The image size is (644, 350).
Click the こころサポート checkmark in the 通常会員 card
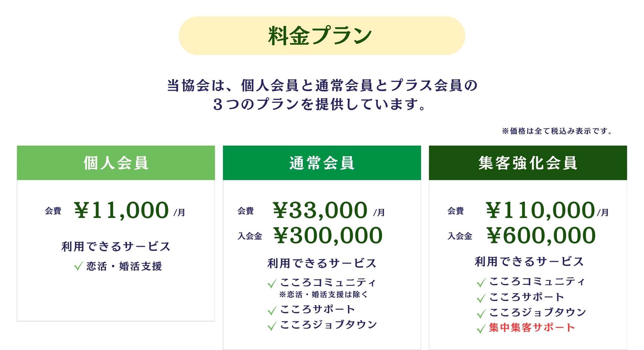click(272, 310)
